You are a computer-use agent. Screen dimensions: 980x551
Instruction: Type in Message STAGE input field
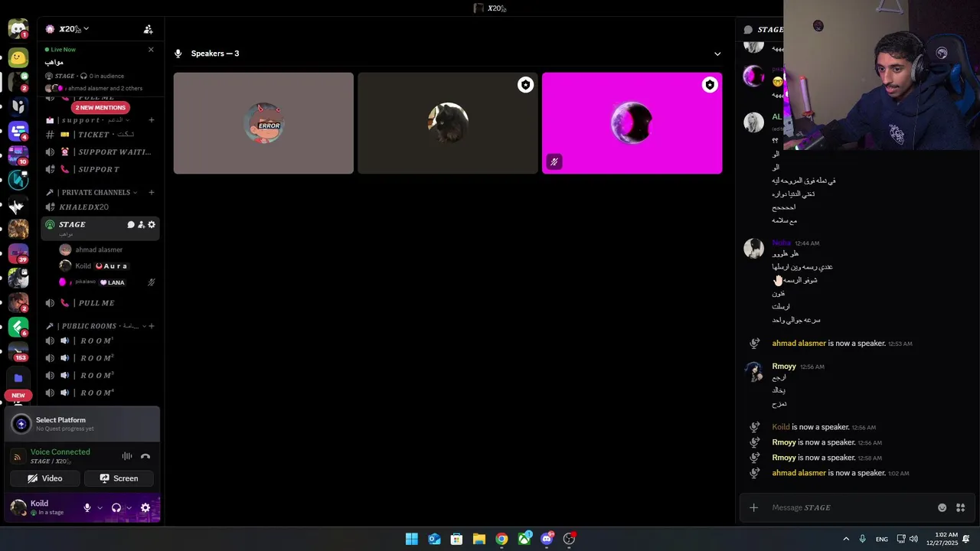850,507
